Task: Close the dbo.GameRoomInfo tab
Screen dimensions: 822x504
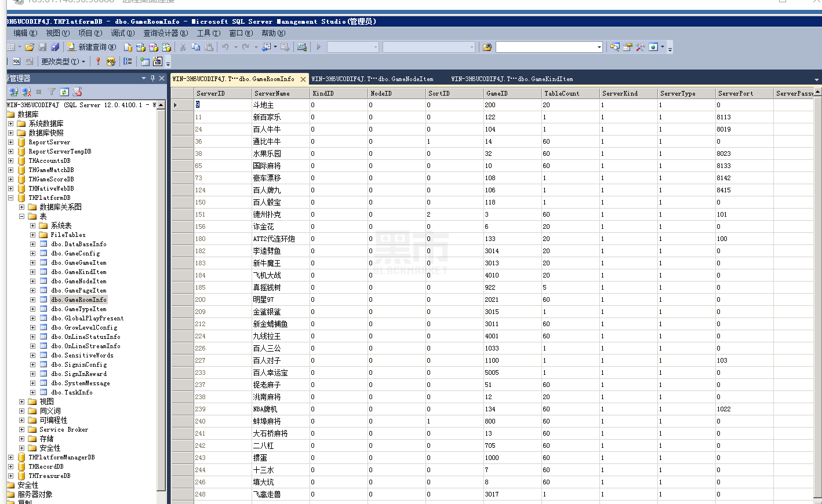Action: pyautogui.click(x=303, y=79)
